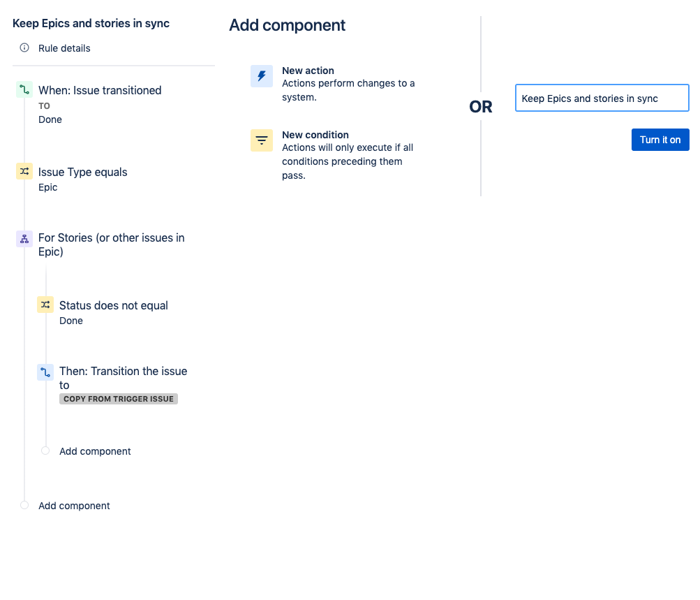
Task: Open the For Stories branch component
Action: pyautogui.click(x=112, y=244)
